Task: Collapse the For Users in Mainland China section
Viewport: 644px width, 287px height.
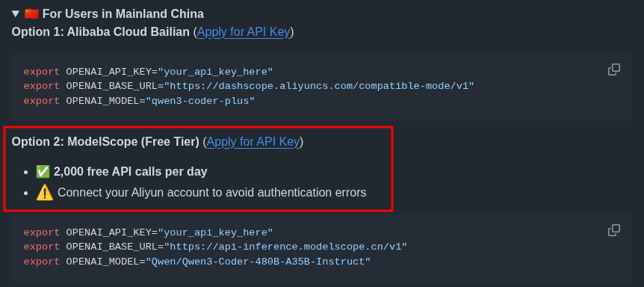Action: [16, 14]
